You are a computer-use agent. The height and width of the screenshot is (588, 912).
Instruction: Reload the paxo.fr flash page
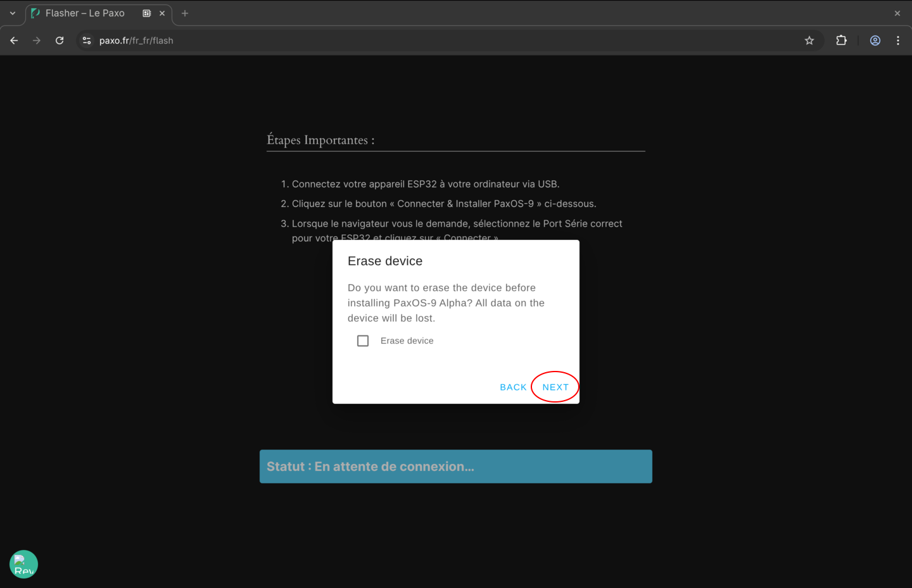click(59, 40)
